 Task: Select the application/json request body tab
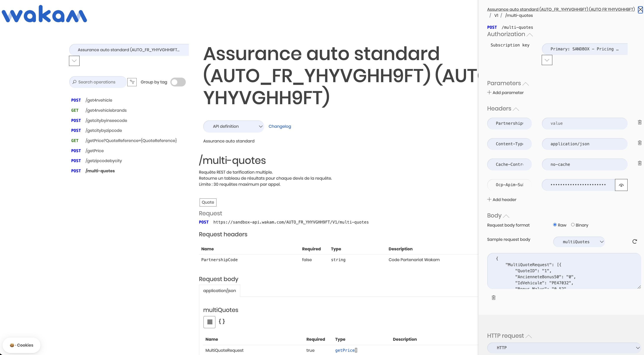[219, 291]
